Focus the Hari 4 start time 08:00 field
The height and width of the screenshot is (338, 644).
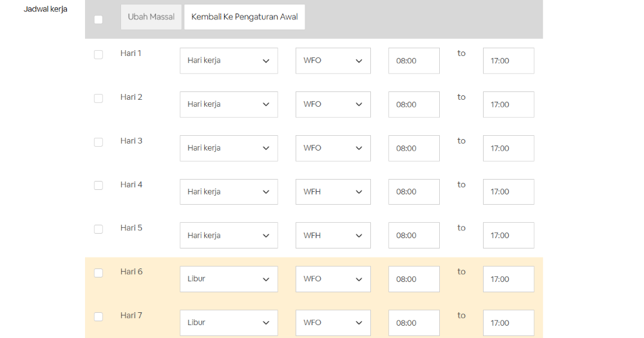(x=414, y=192)
